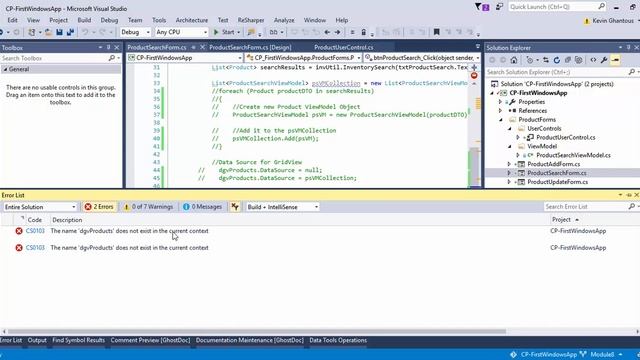This screenshot has width=640, height=360.
Task: Click the search icon in Error List search
Action: [632, 207]
